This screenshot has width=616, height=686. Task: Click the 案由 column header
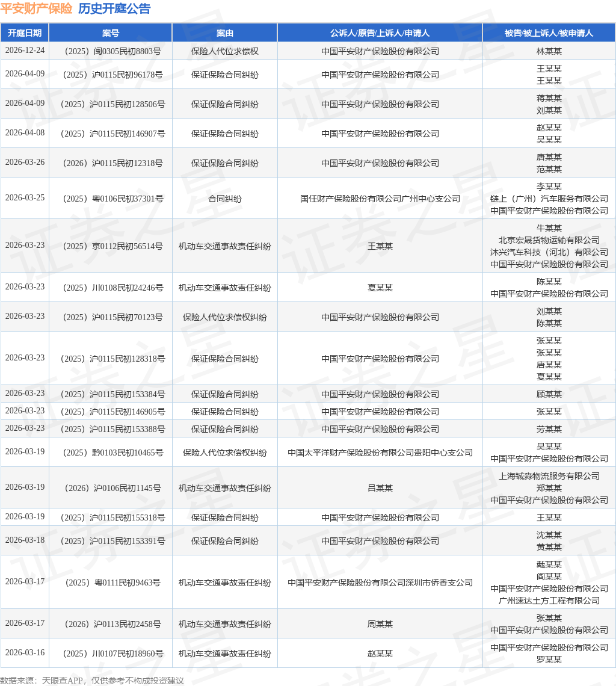coord(225,33)
